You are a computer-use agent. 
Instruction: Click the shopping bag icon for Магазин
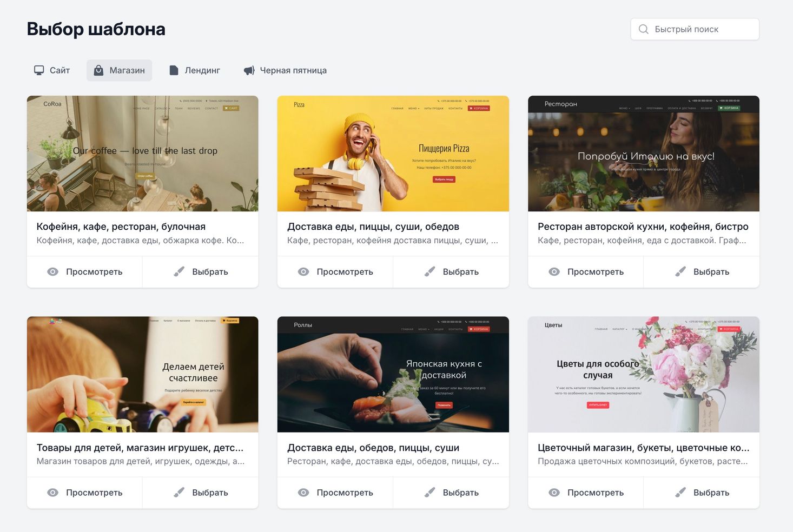pos(98,70)
